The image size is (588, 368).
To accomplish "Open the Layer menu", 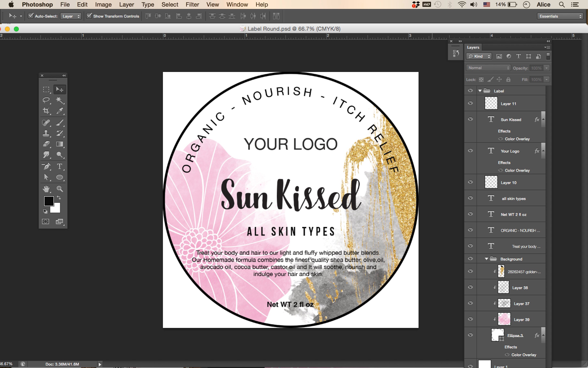I will [x=127, y=4].
